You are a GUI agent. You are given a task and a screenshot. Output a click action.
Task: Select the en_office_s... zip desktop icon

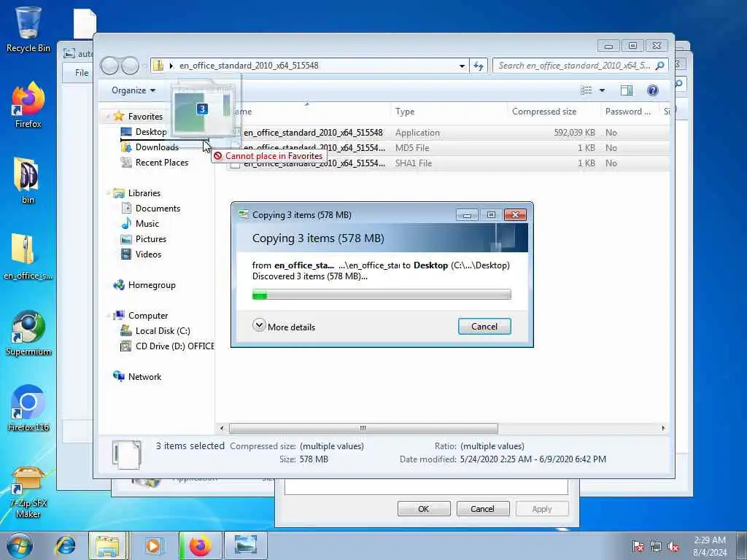pos(28,257)
